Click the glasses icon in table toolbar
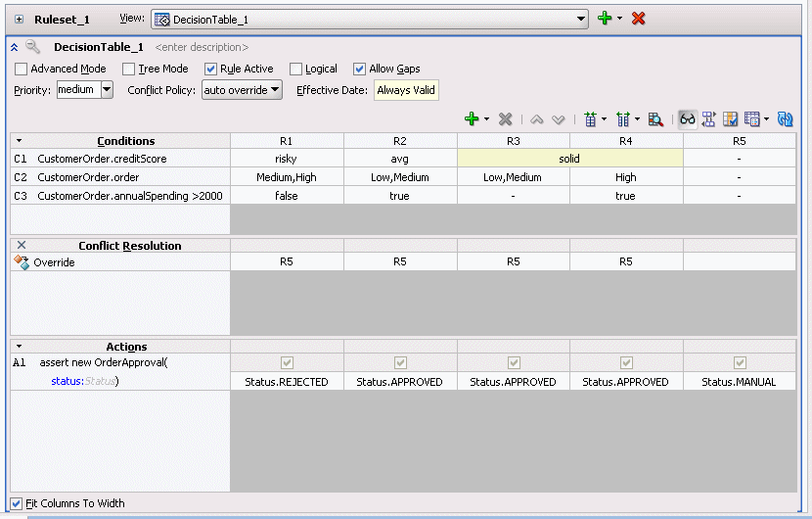 688,118
